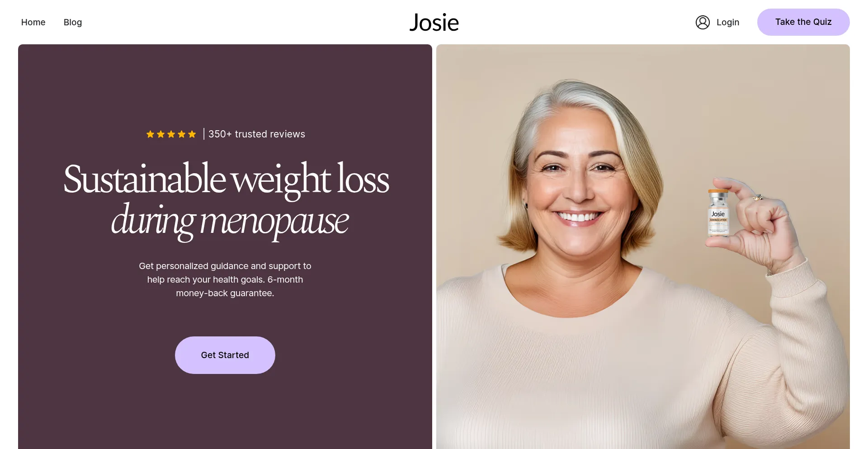This screenshot has width=868, height=449.
Task: Click the Josie label on the vial
Action: pos(718,214)
